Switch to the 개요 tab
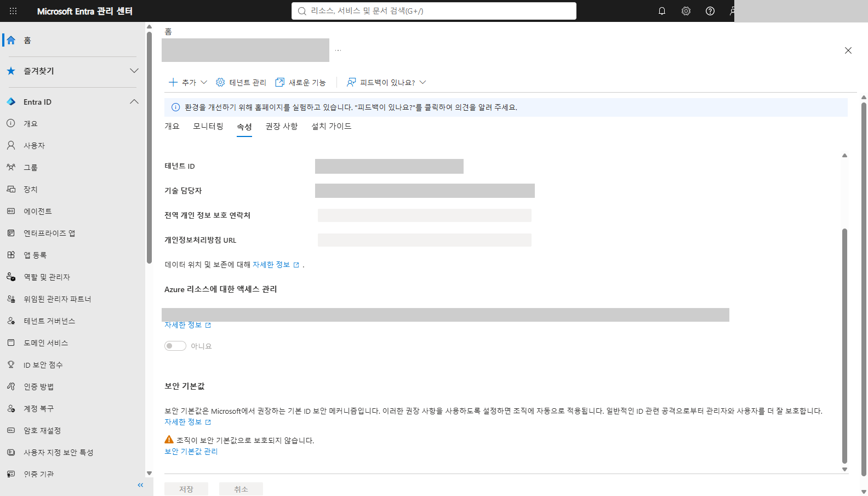This screenshot has height=496, width=868. (172, 127)
